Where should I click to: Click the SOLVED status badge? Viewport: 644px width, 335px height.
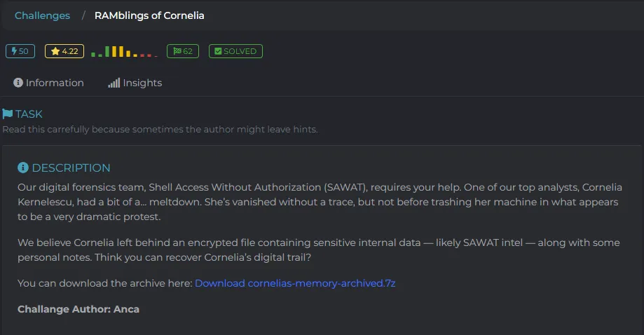point(235,51)
